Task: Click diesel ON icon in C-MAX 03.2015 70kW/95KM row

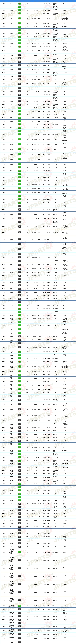Action: [x=20, y=55]
